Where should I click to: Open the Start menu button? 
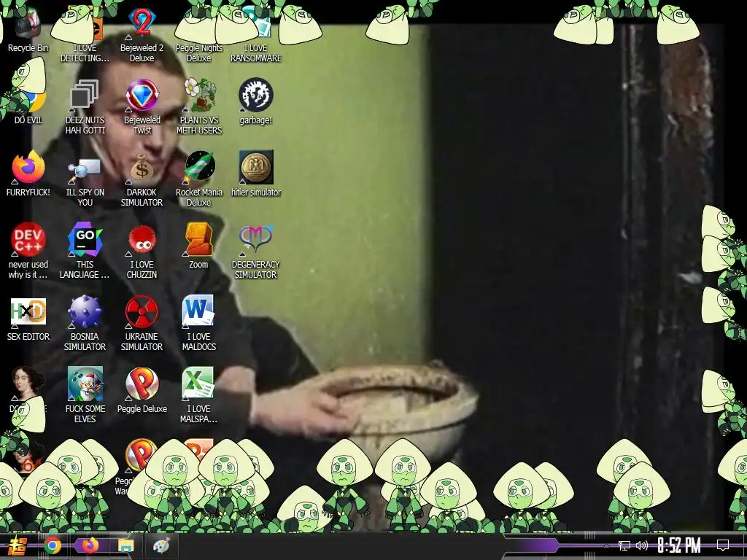(x=18, y=545)
